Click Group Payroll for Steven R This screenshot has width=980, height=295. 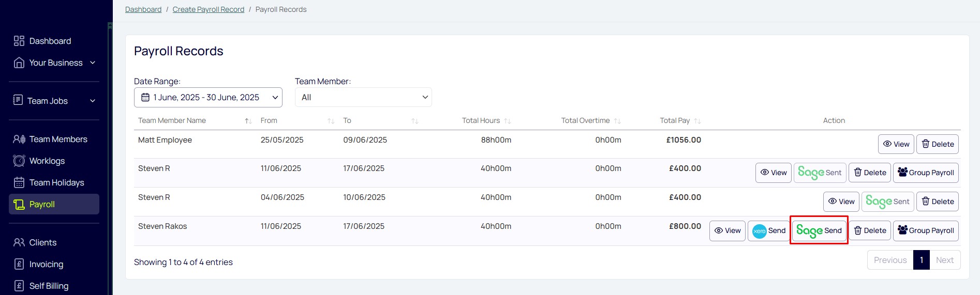926,173
